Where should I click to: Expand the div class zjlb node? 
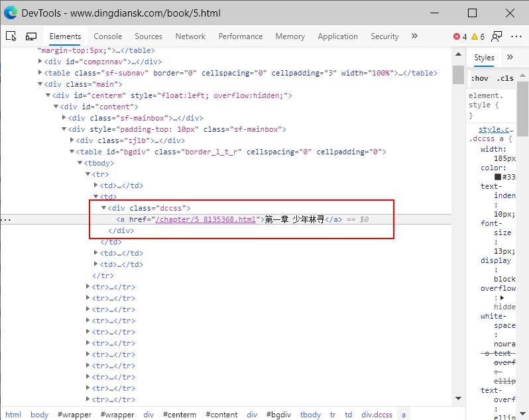click(x=72, y=140)
